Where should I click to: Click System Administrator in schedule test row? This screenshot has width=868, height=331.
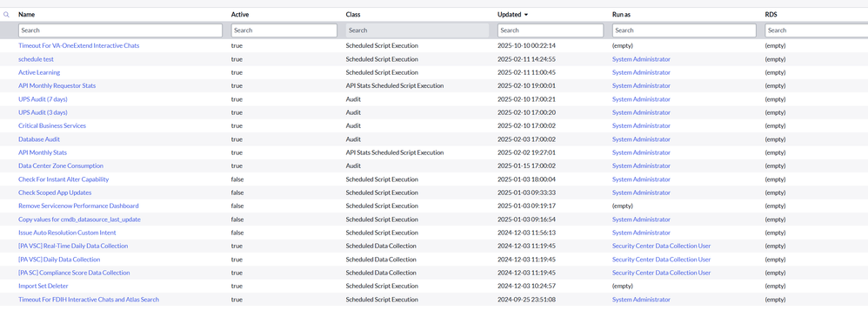641,59
